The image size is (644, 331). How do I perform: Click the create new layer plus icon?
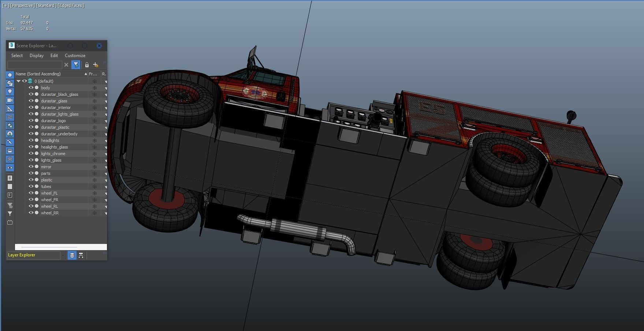96,65
